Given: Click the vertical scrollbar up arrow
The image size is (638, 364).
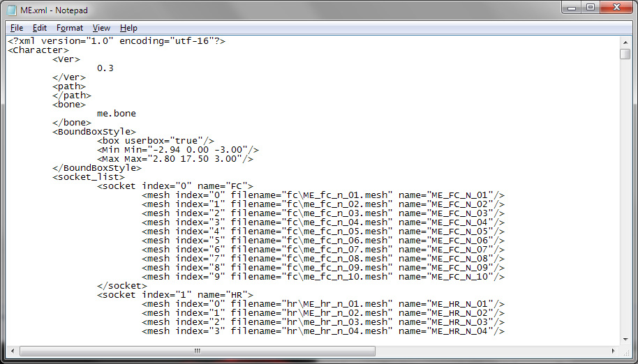Looking at the screenshot, I should pos(625,41).
